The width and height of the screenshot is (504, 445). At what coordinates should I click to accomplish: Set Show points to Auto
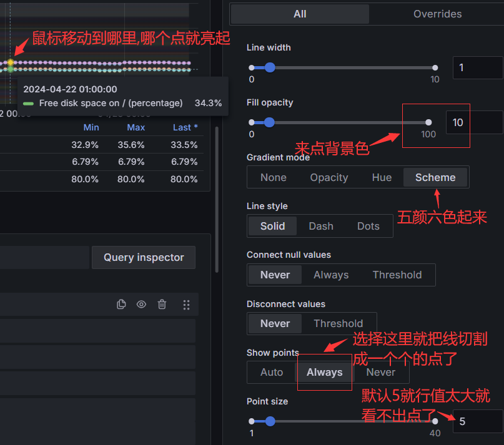pos(272,372)
